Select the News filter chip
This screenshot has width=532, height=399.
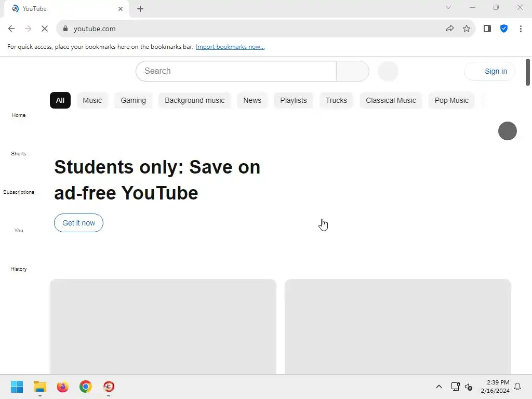point(252,100)
